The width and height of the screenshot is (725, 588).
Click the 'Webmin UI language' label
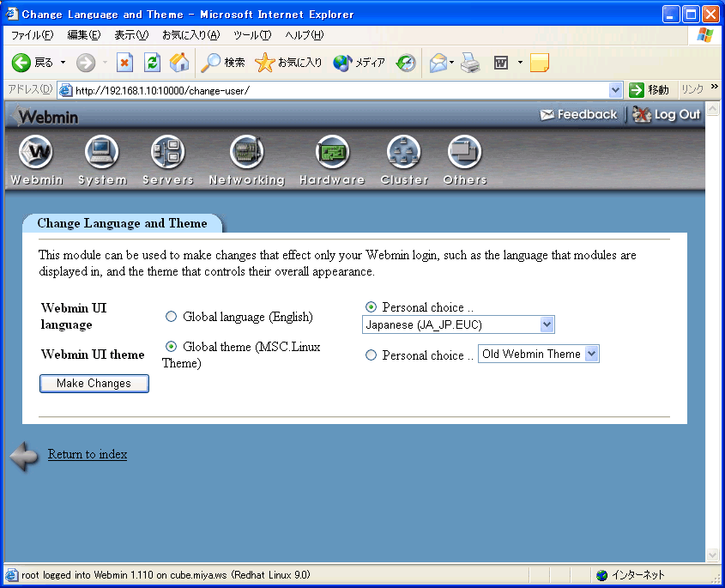click(x=74, y=317)
